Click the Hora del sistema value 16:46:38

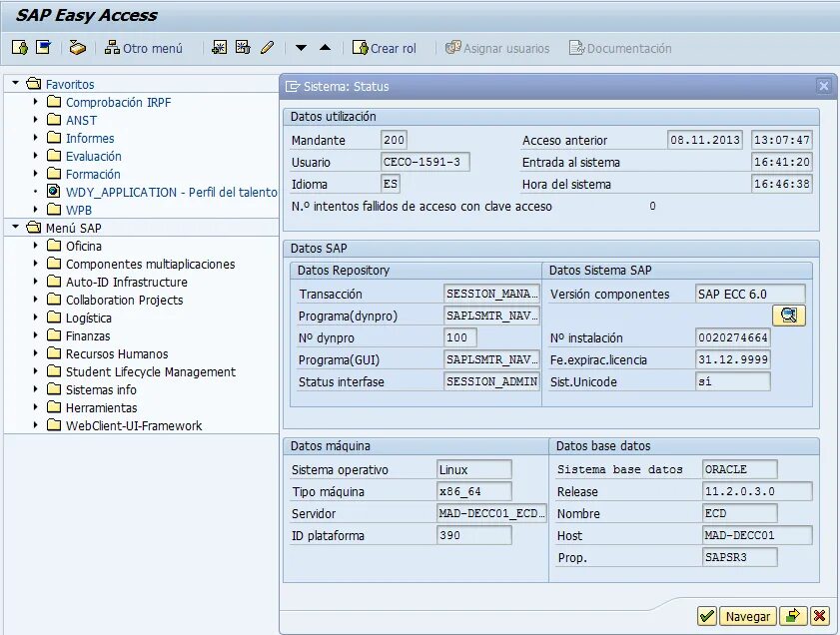pos(782,184)
